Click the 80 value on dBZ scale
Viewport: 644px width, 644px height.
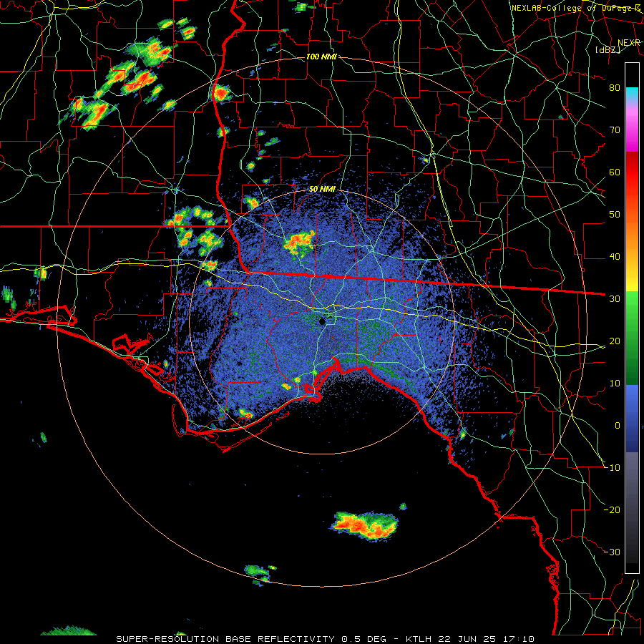[x=615, y=87]
